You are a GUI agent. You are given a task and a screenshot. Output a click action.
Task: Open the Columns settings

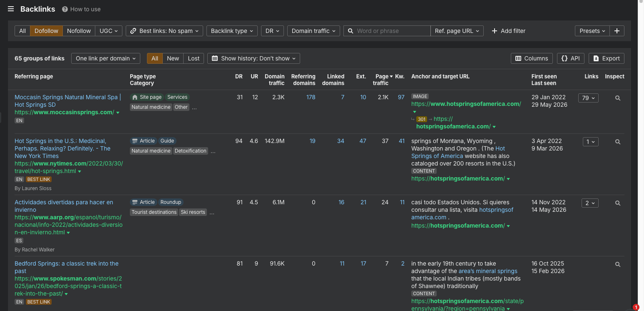coord(532,58)
